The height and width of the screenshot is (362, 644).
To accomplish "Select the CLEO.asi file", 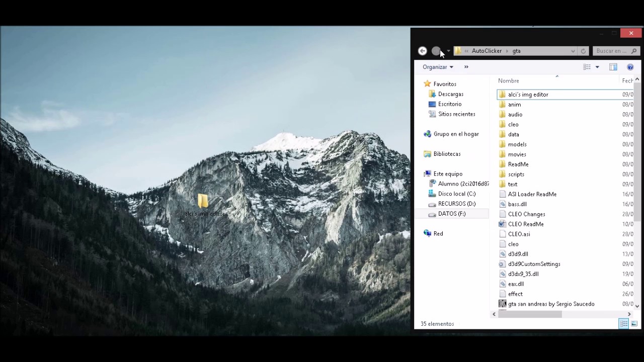I will point(519,234).
